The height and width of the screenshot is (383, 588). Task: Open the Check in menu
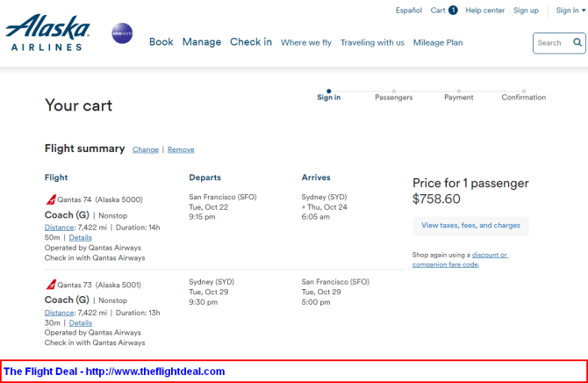tap(251, 42)
